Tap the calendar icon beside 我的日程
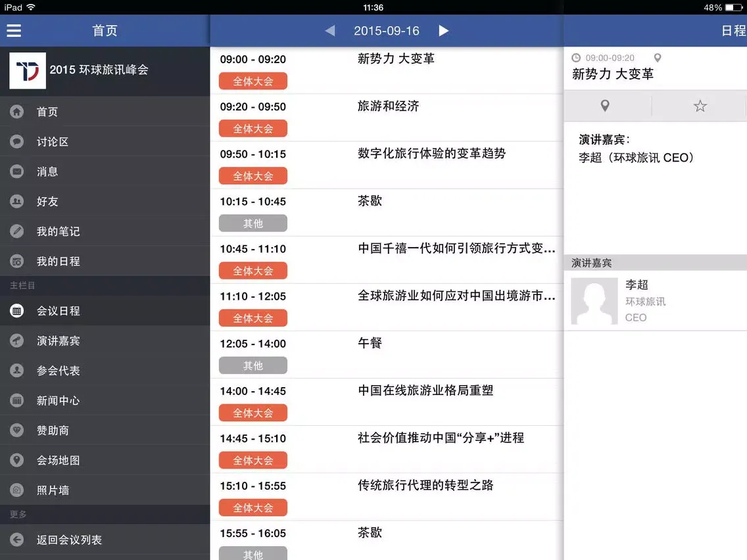 [x=16, y=262]
